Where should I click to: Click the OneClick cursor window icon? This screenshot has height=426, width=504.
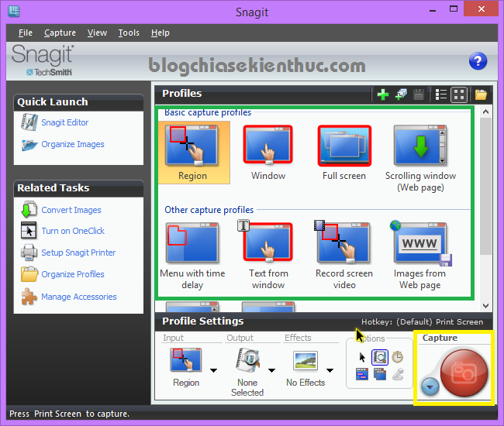[x=29, y=231]
